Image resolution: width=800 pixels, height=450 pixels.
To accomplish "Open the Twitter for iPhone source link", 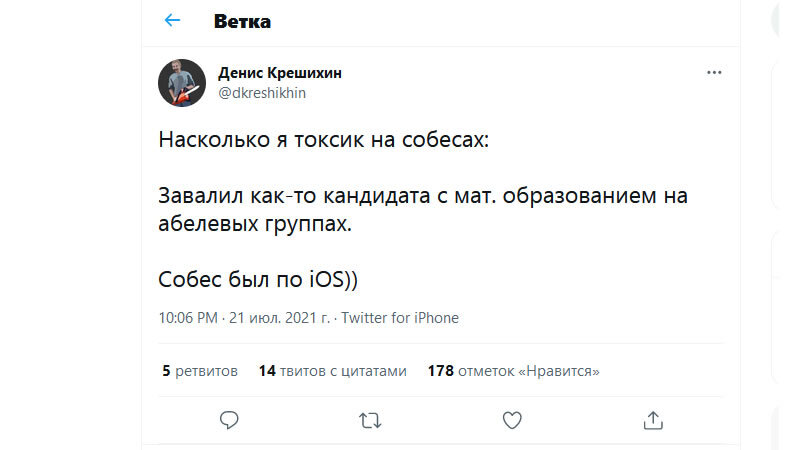I will click(x=400, y=318).
